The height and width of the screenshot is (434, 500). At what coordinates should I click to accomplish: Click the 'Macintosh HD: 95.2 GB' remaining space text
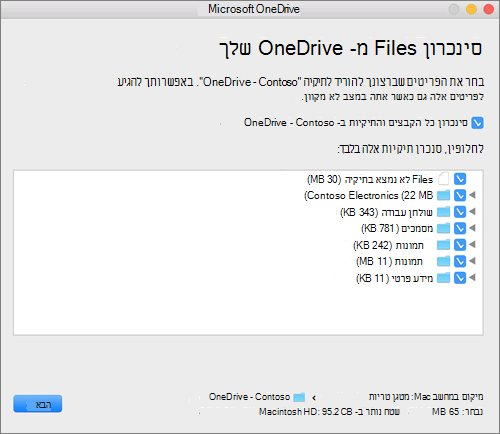click(x=329, y=412)
